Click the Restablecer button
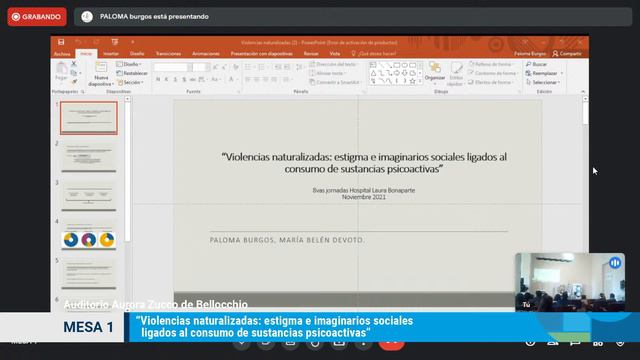Viewport: 640px width, 360px height. coord(132,73)
